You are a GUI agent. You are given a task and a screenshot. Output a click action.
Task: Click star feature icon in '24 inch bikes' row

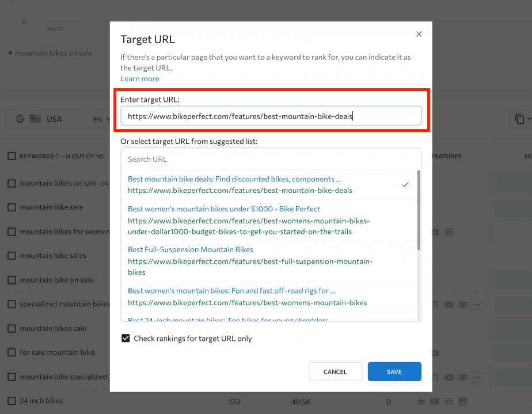click(x=421, y=402)
